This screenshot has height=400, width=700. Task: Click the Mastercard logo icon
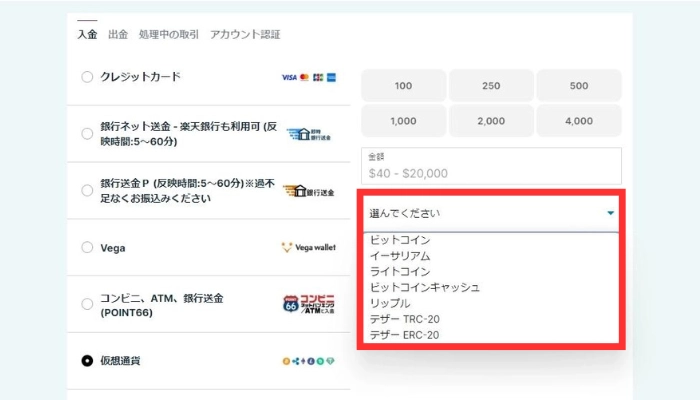click(304, 78)
